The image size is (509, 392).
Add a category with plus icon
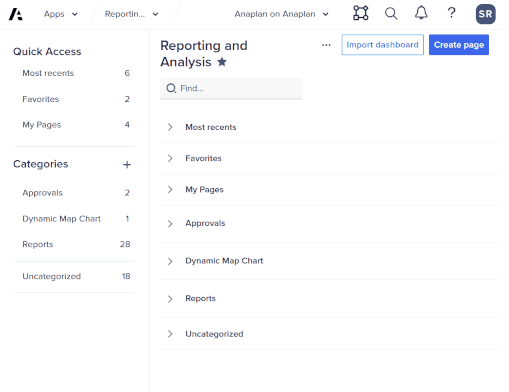point(127,164)
